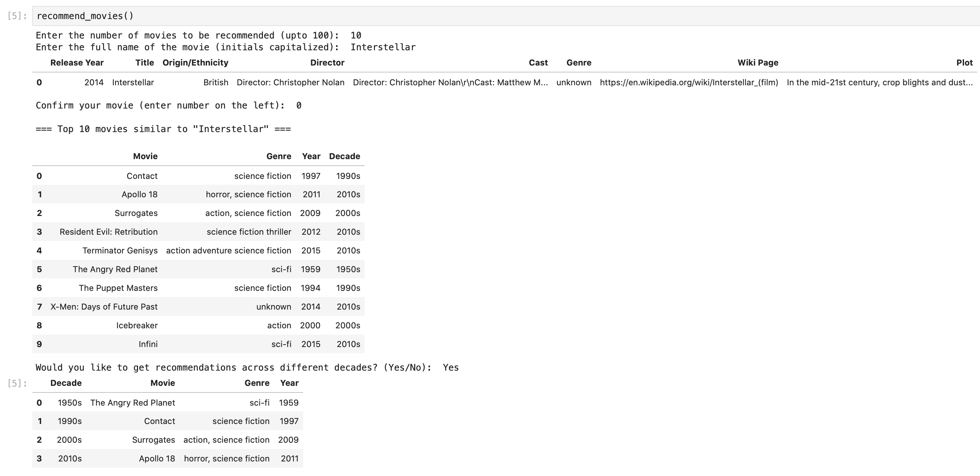Click the 'Terminator Genisys' movie cell
Image resolution: width=980 pixels, height=476 pixels.
point(120,251)
